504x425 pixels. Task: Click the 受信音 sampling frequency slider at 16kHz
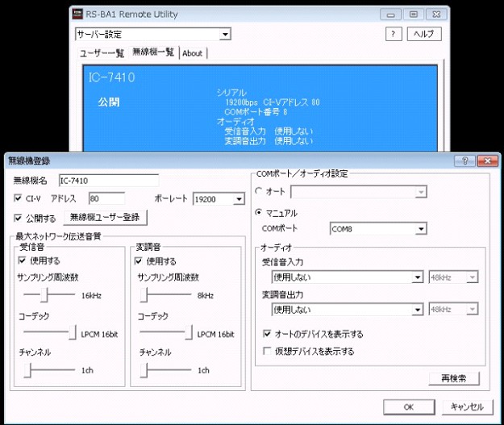(44, 295)
